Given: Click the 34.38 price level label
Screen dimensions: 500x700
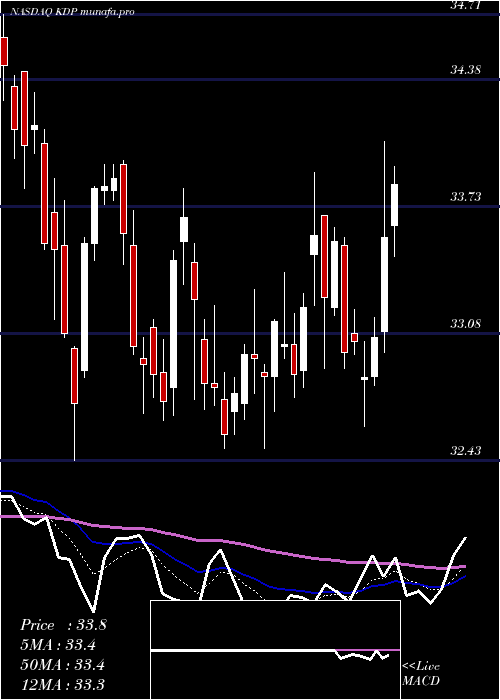Looking at the screenshot, I should click(465, 70).
